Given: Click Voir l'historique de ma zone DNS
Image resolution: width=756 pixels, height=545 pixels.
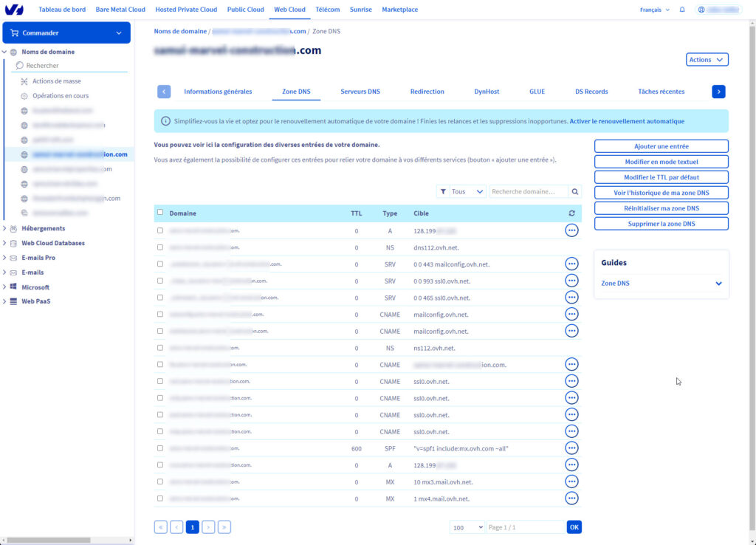Looking at the screenshot, I should pyautogui.click(x=661, y=193).
